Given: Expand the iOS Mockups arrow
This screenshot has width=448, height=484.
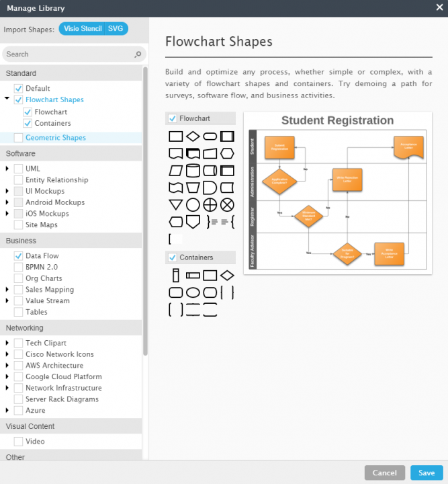Looking at the screenshot, I should (7, 213).
